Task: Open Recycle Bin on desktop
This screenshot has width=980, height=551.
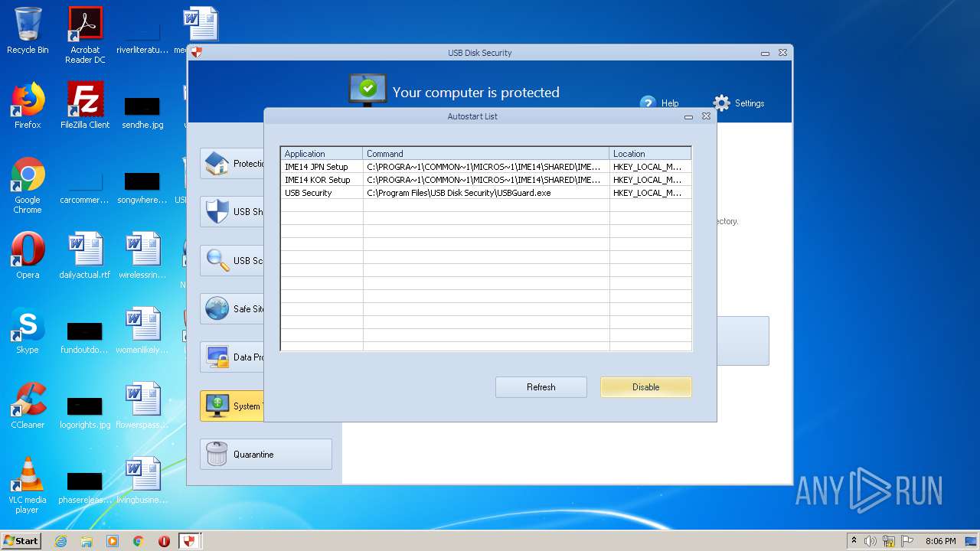Action: [x=28, y=31]
